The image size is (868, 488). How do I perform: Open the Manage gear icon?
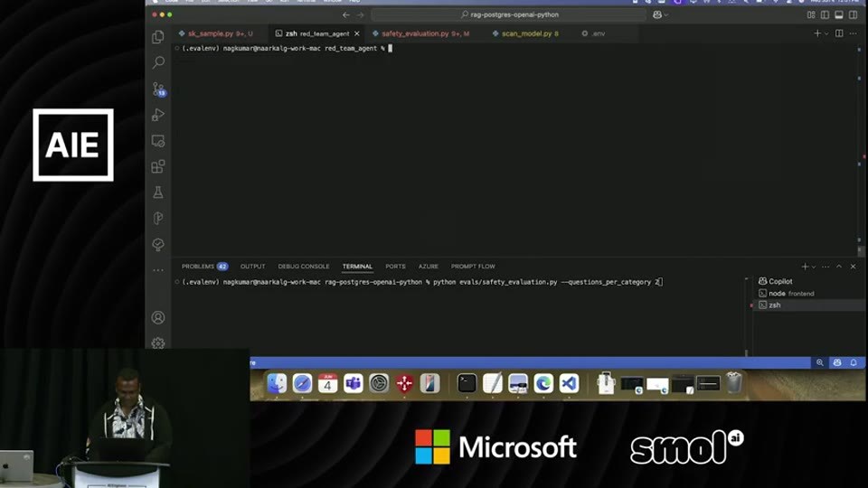[x=158, y=343]
